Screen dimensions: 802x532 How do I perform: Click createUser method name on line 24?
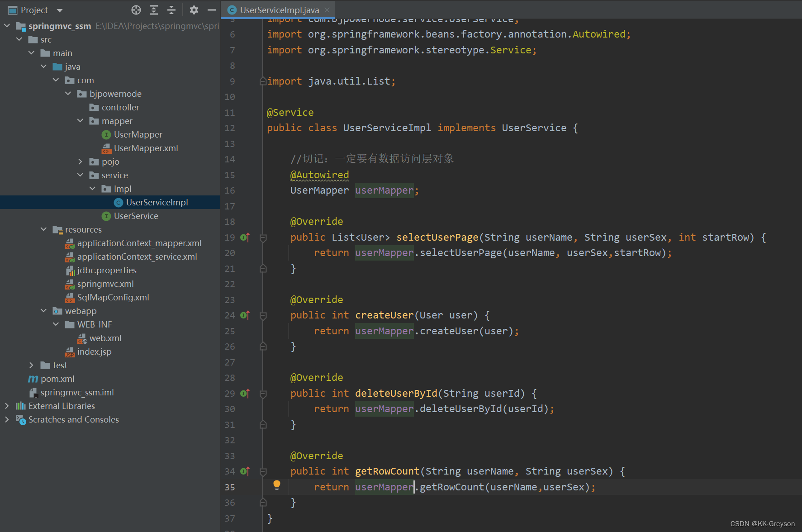384,315
